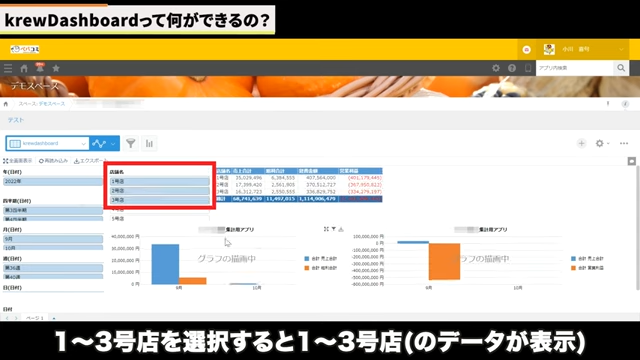The width and height of the screenshot is (640, 360).
Task: Open the notifications bell
Action: 40,68
